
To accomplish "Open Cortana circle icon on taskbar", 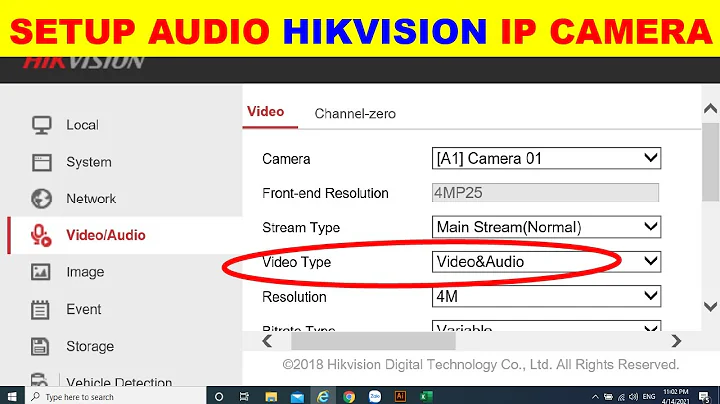I will (x=219, y=397).
